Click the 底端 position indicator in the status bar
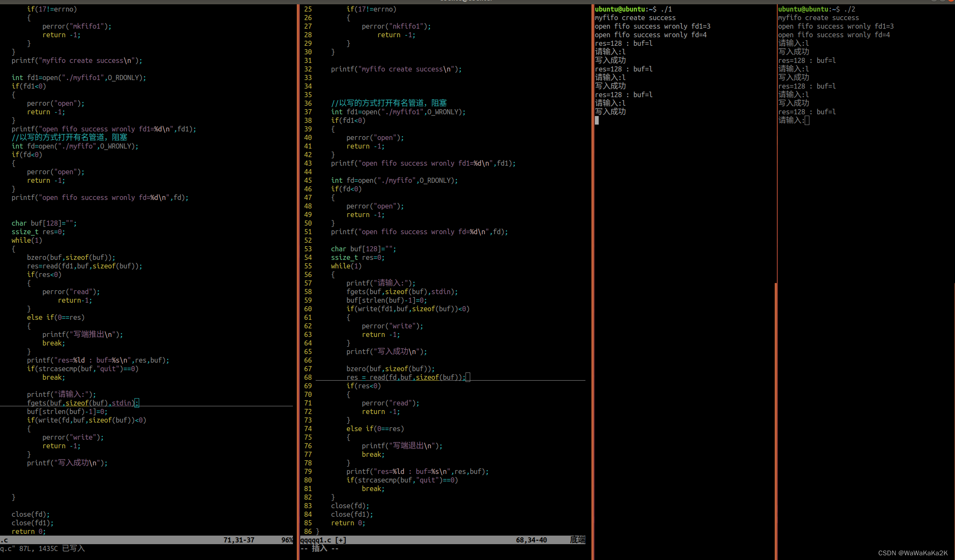This screenshot has width=955, height=560. coord(577,540)
